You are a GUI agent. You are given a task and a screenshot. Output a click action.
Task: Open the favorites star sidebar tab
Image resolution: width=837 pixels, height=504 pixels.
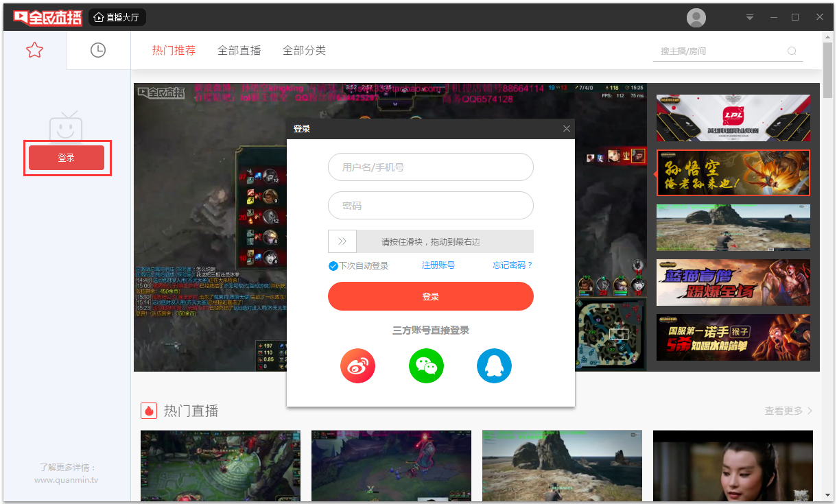pyautogui.click(x=34, y=50)
